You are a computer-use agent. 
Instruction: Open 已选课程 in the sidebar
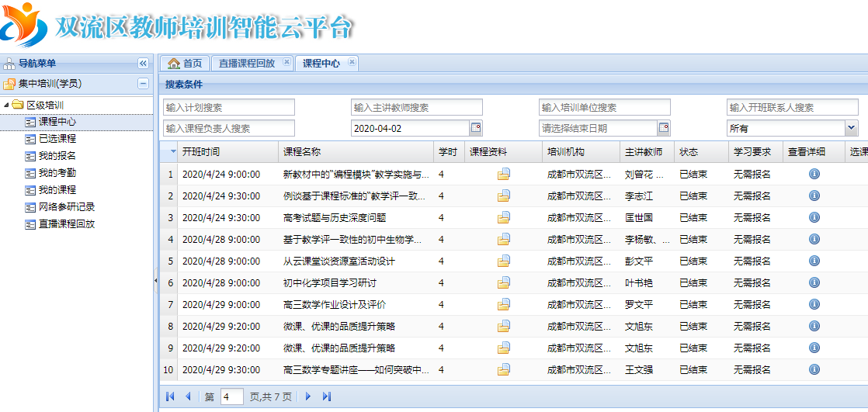(57, 139)
